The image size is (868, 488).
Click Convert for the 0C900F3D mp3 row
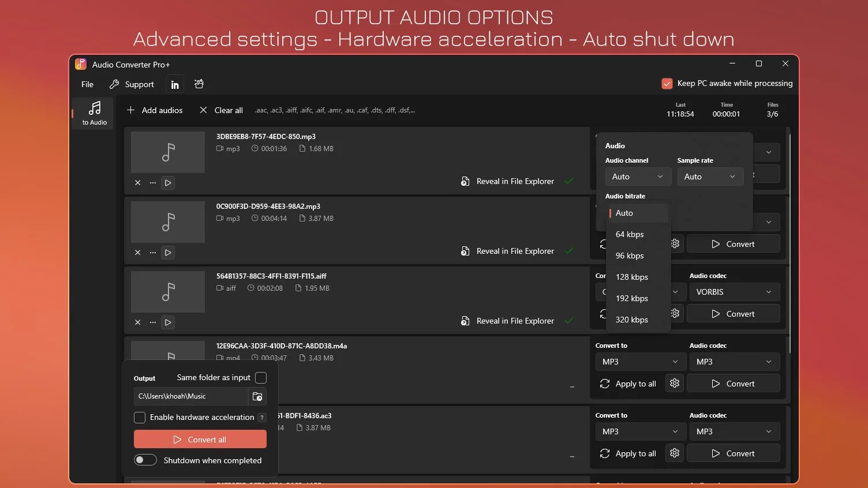point(734,244)
